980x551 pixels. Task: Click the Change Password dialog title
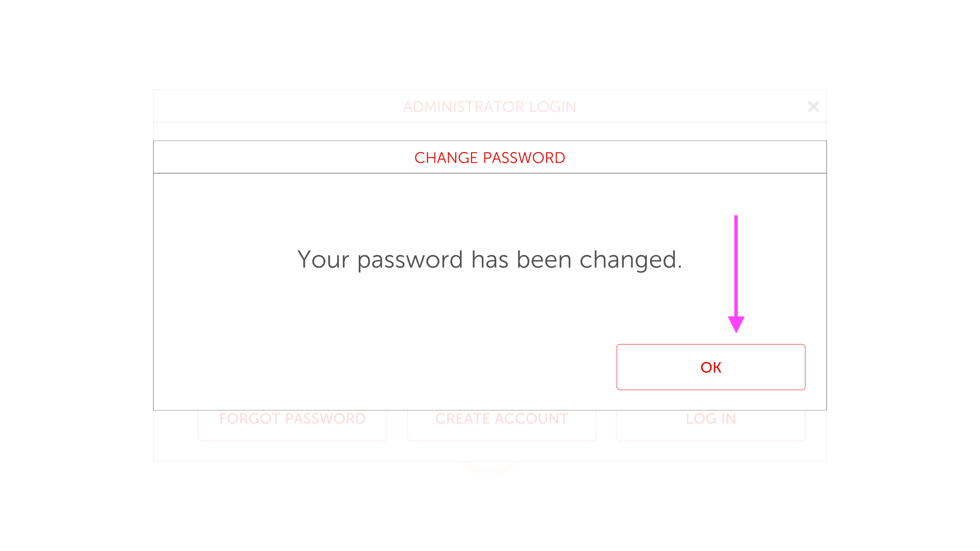click(489, 158)
